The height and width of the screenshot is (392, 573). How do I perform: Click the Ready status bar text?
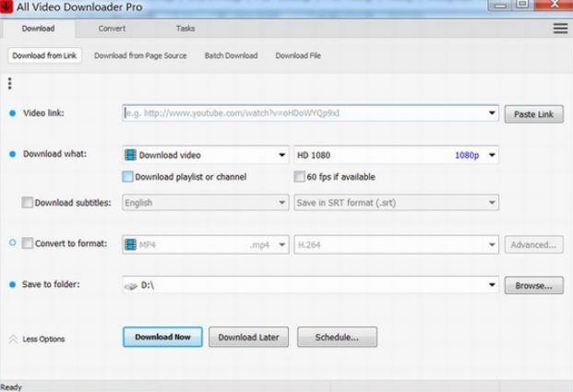pos(11,387)
